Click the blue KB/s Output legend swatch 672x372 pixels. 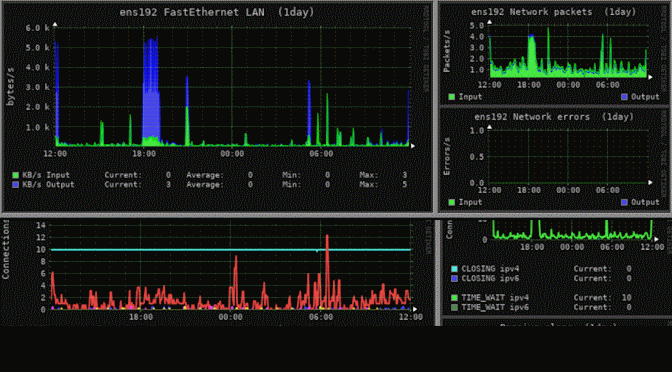(x=16, y=184)
